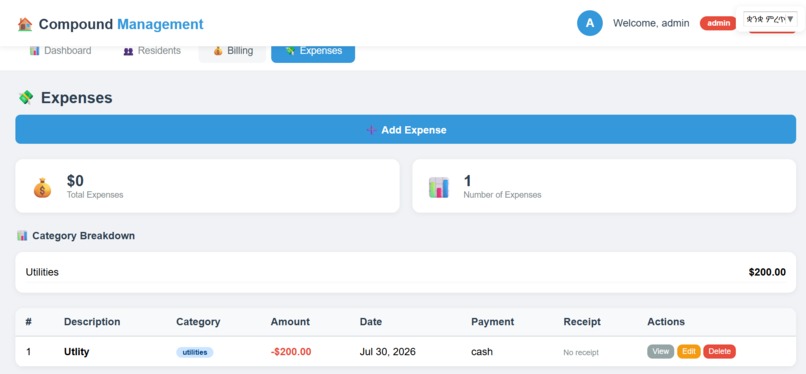The height and width of the screenshot is (374, 806).
Task: Click the utilities category tag
Action: (x=195, y=352)
